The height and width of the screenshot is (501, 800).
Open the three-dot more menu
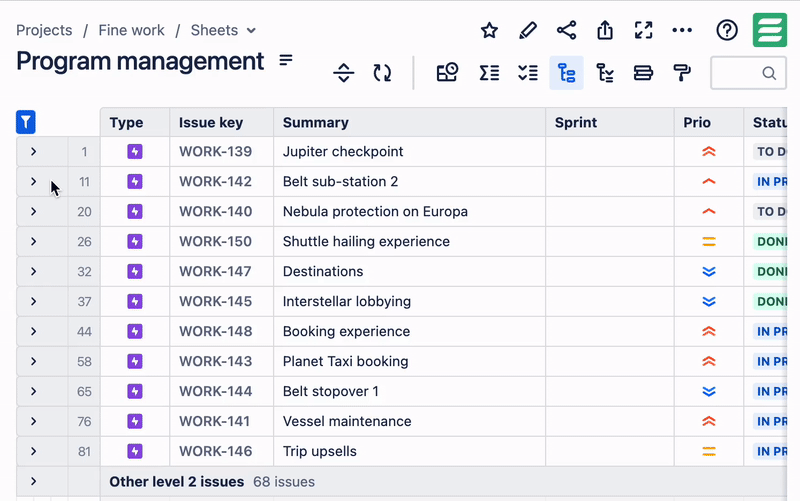click(x=682, y=31)
